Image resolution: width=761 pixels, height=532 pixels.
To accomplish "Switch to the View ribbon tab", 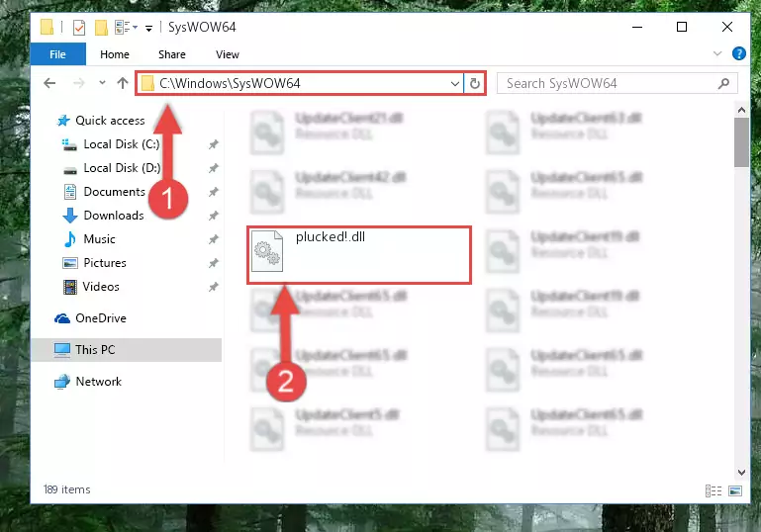I will click(x=228, y=54).
